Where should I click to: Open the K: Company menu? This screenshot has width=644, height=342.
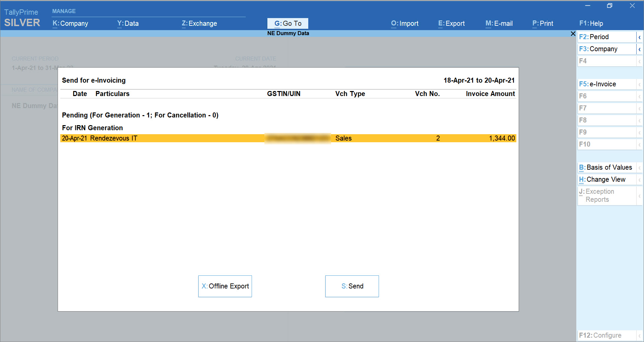coord(70,23)
